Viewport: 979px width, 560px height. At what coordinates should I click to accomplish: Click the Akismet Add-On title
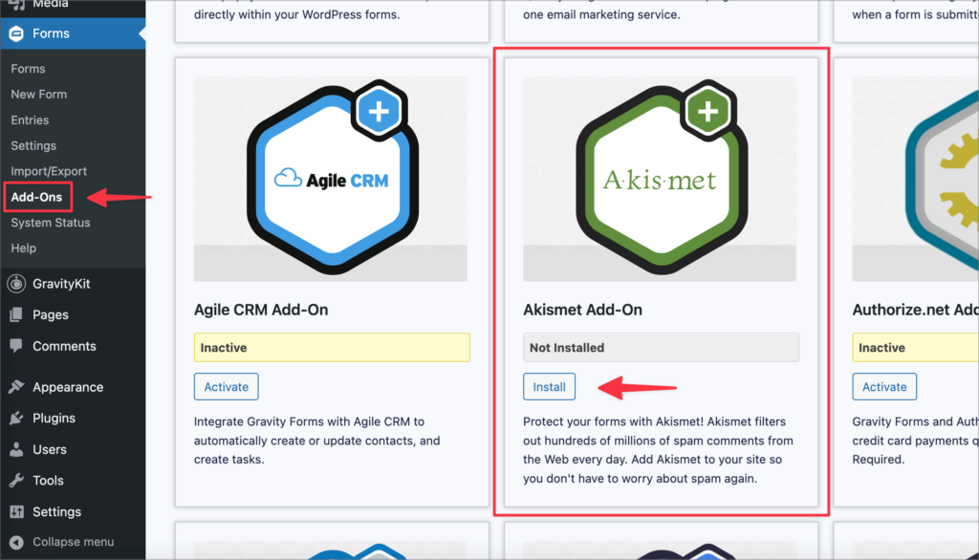[x=582, y=310]
